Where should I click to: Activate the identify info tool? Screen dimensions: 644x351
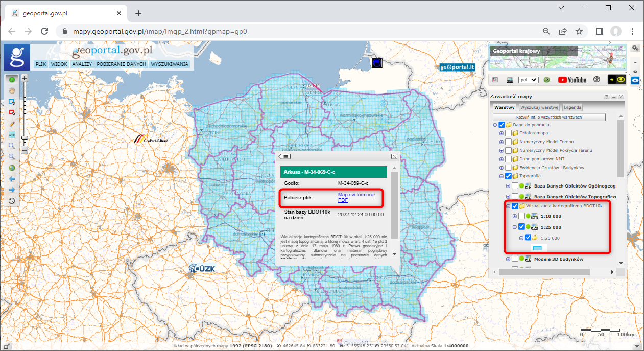[12, 80]
